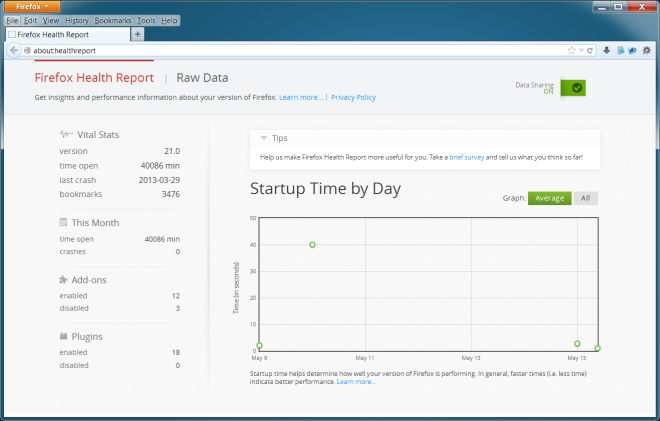Click the Startup Time by Day heading
Viewport: 660px width, 421px height.
325,189
